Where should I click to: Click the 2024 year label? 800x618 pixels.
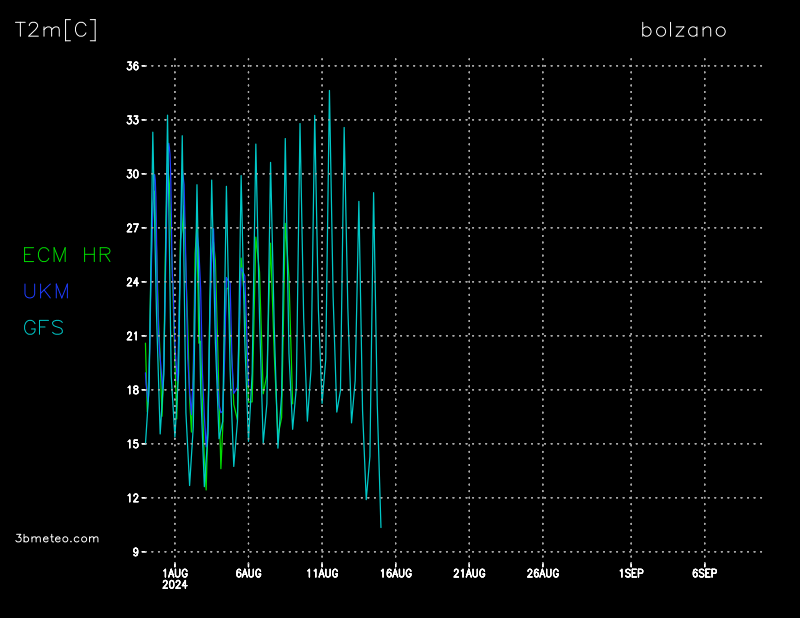175,585
